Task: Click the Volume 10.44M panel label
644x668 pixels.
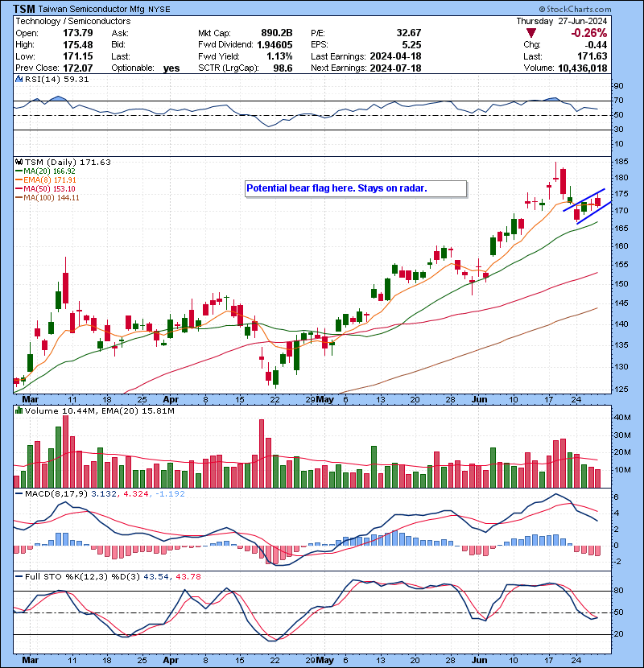Action: click(60, 411)
